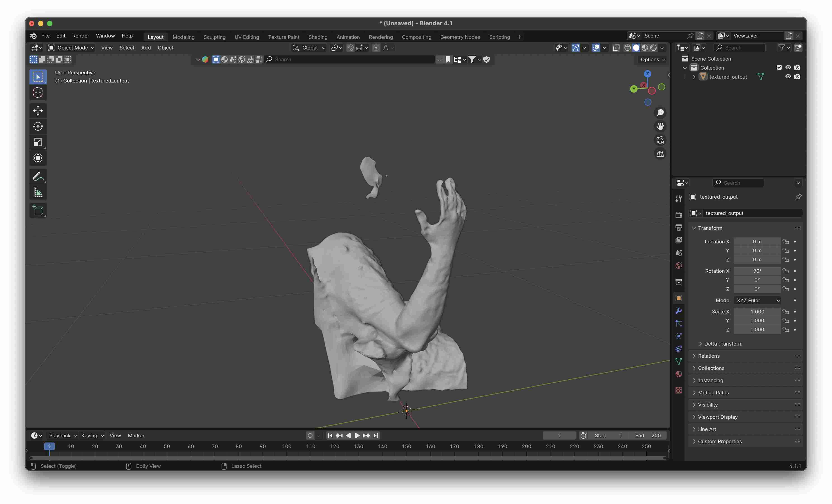The height and width of the screenshot is (504, 832).
Task: Jump to the last frame
Action: 376,436
